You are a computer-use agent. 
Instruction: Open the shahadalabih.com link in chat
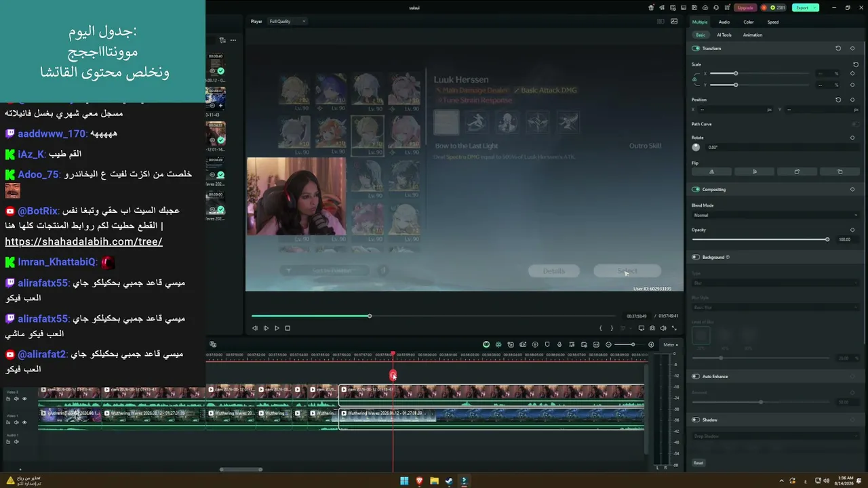[x=83, y=241]
